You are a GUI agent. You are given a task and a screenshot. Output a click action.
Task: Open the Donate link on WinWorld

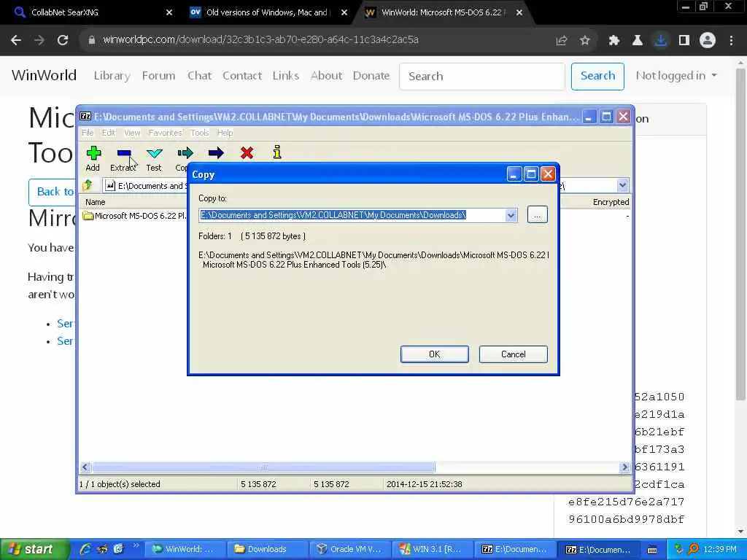[x=371, y=76]
